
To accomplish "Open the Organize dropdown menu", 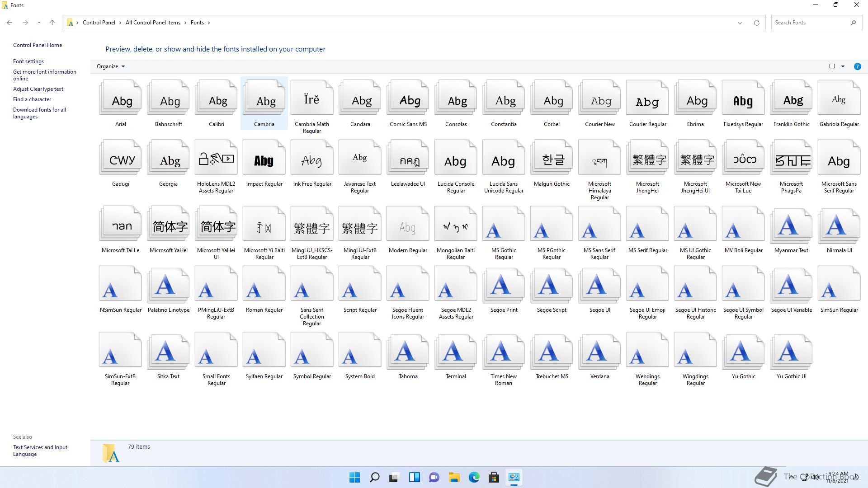I will [x=110, y=66].
